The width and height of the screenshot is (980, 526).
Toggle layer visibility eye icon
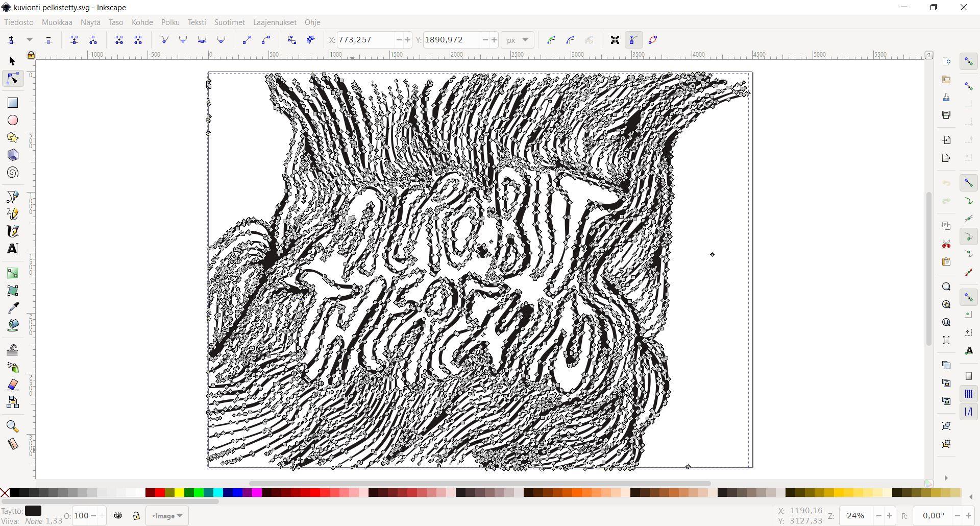pyautogui.click(x=118, y=516)
